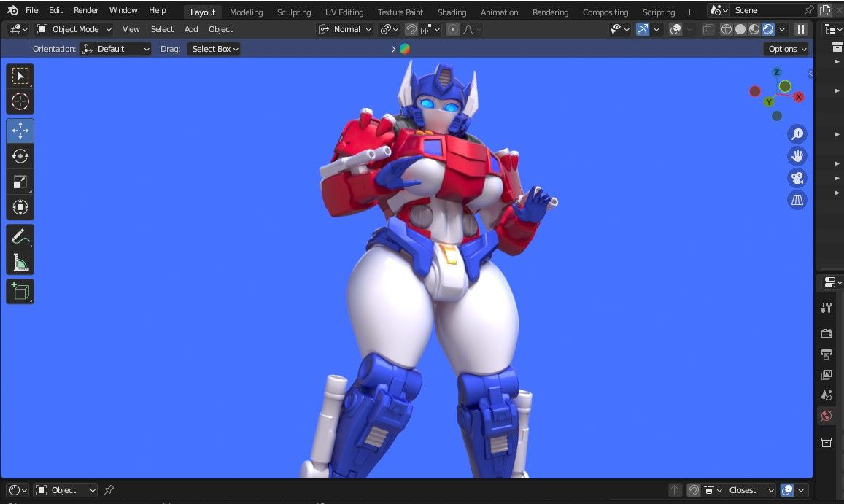This screenshot has height=504, width=844.
Task: Toggle proportional editing
Action: 453,29
